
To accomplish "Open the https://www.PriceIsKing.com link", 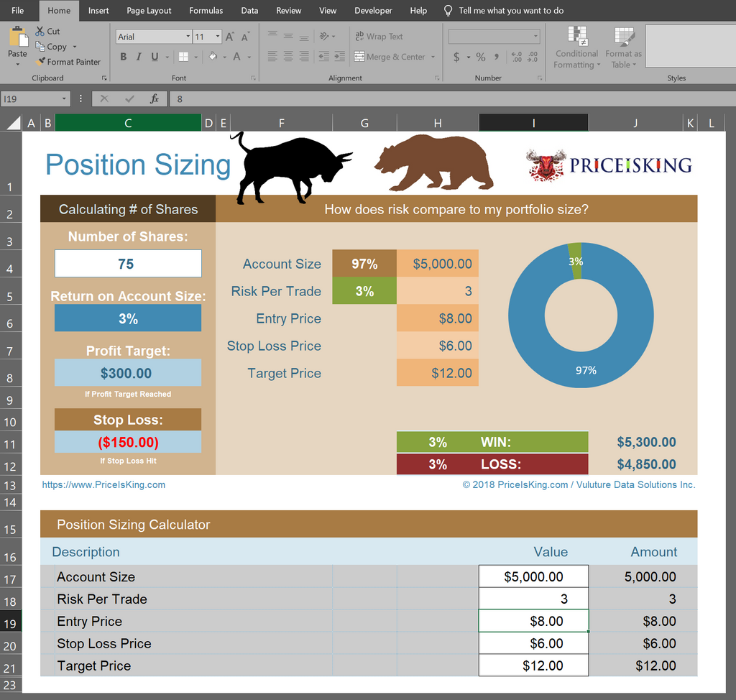I will tap(103, 484).
